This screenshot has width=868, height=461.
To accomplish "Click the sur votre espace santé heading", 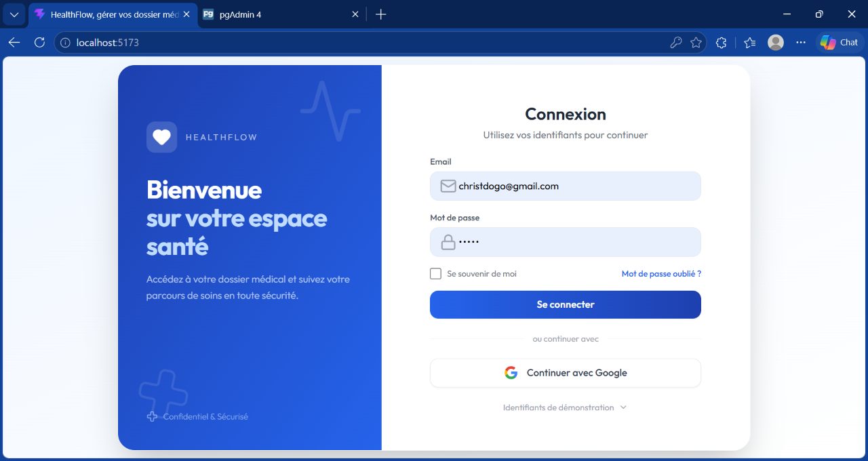I will click(237, 233).
